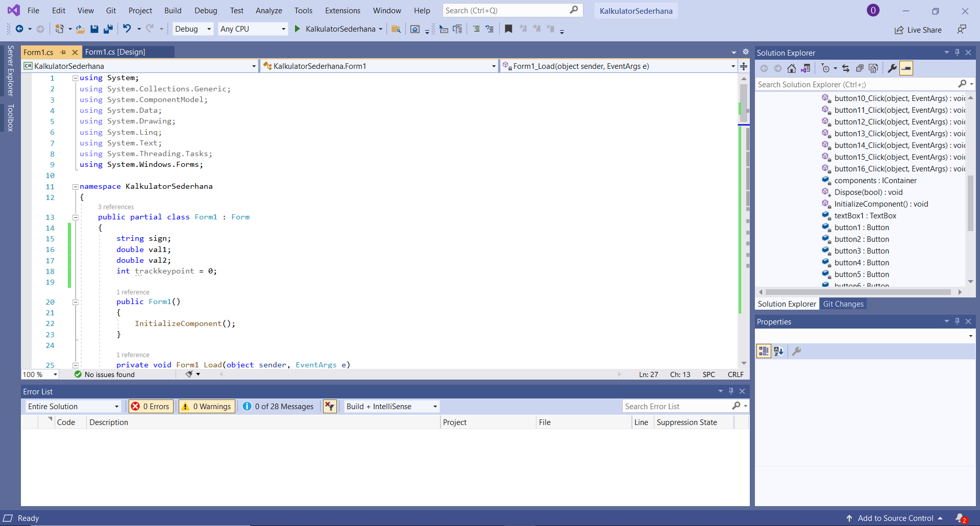Open the Extensions menu

342,10
